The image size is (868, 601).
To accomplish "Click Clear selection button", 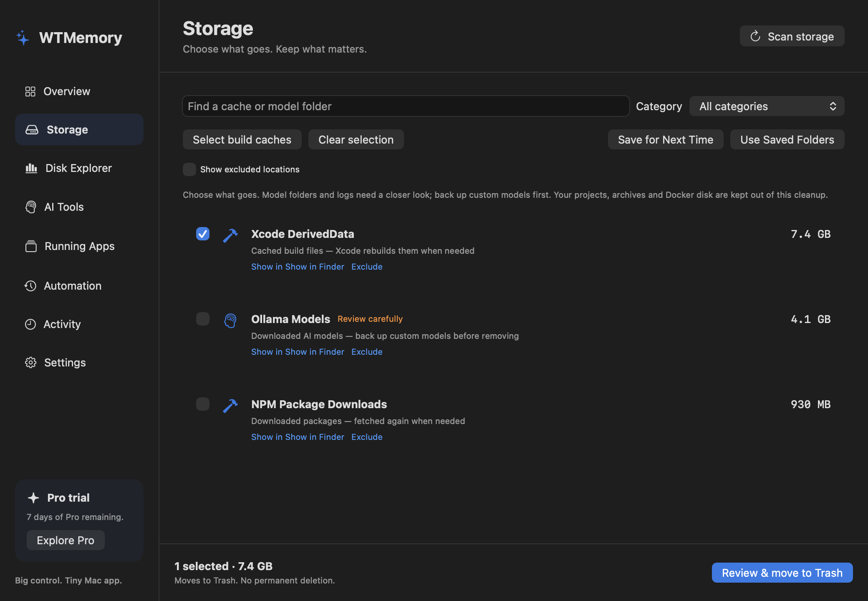I will pyautogui.click(x=356, y=139).
